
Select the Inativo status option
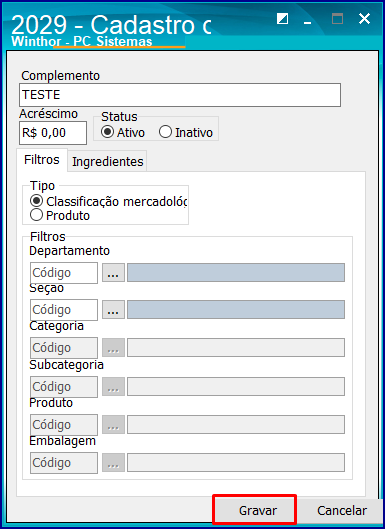tap(186, 132)
